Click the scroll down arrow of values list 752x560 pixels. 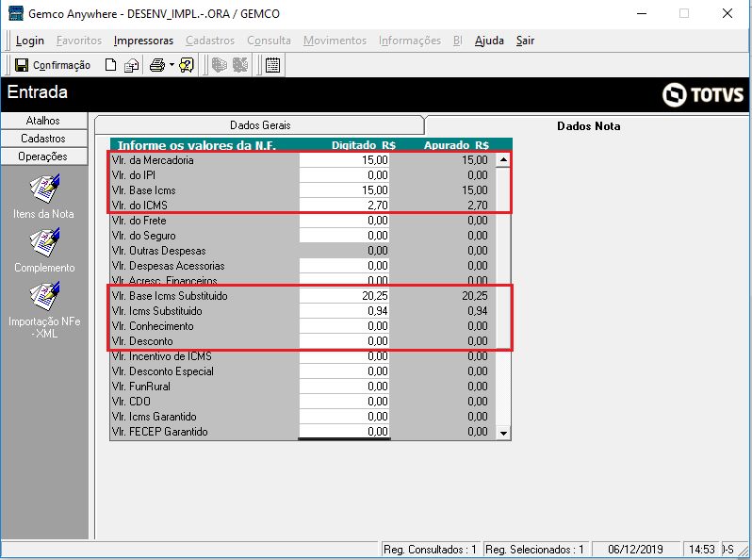tap(503, 434)
